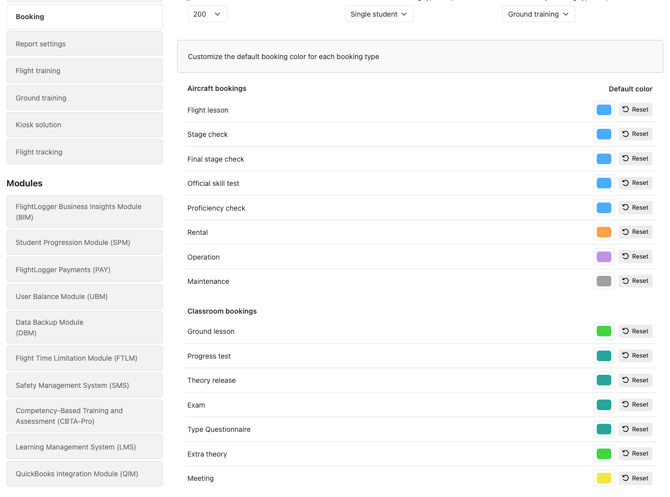Image resolution: width=670 pixels, height=497 pixels.
Task: Reset the Official skill test color
Action: pyautogui.click(x=635, y=183)
